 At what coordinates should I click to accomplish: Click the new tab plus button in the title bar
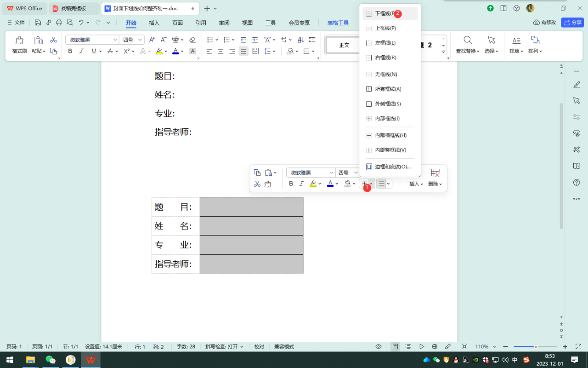point(207,8)
